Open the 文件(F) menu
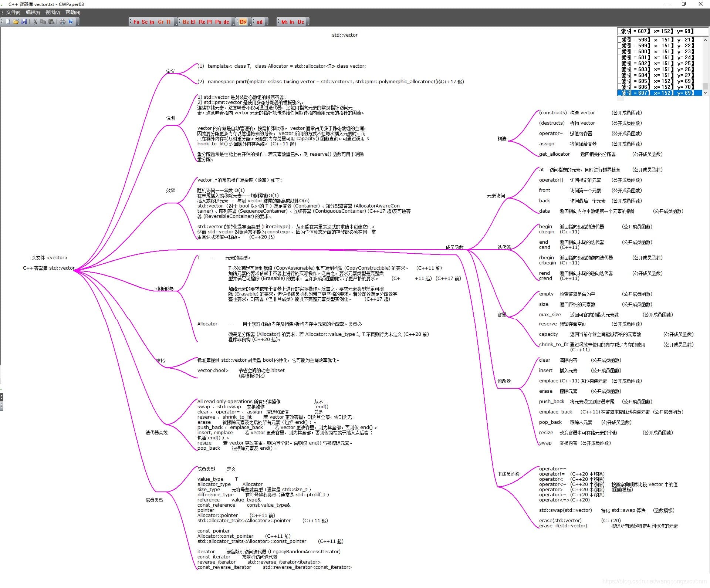 (13, 13)
